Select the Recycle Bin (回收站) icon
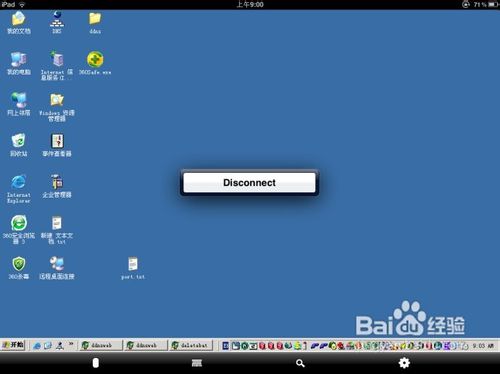This screenshot has width=500, height=374. [x=19, y=145]
